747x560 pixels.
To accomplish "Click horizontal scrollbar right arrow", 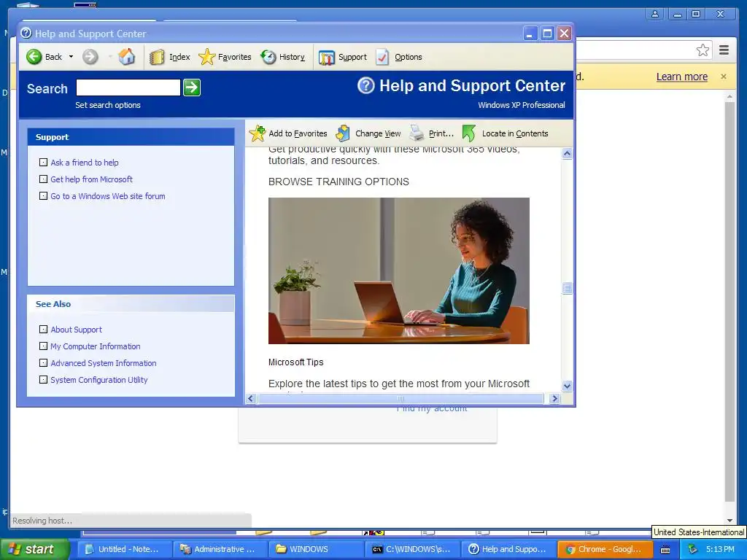I will coord(554,399).
